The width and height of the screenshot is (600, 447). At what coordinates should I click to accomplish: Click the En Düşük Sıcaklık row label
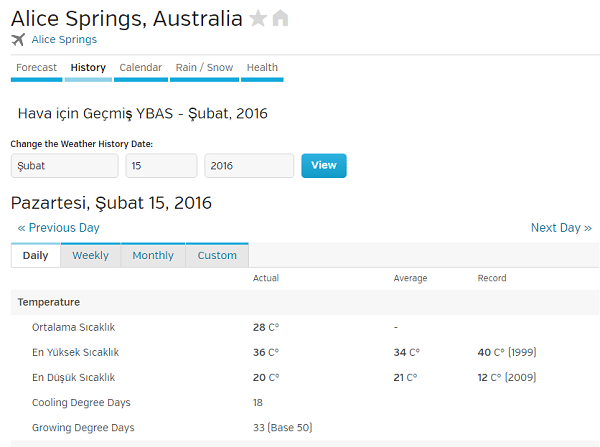tap(73, 378)
